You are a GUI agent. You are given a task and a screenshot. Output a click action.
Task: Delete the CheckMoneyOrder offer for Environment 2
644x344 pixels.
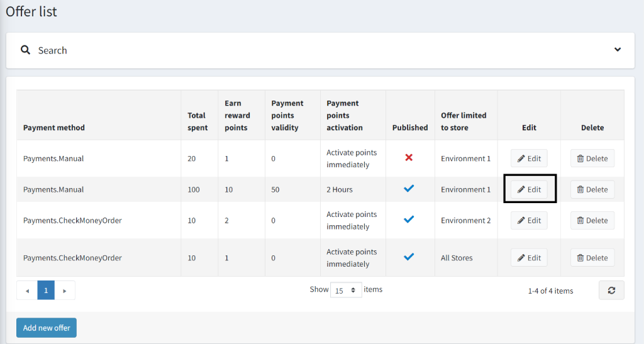(592, 221)
